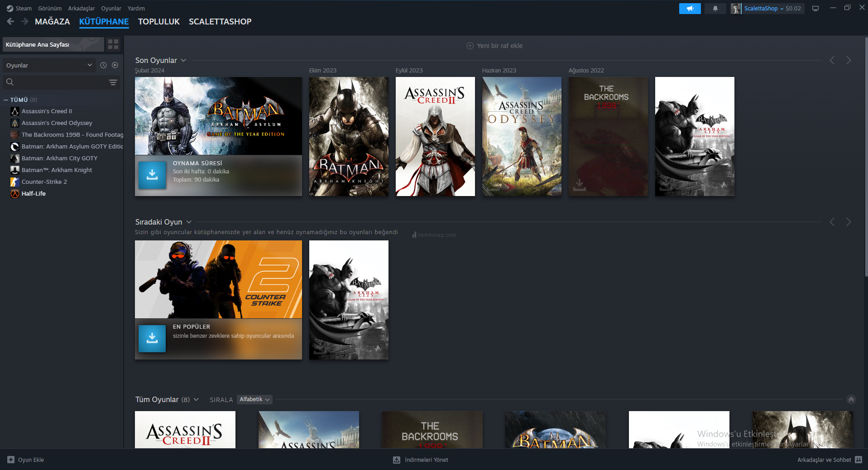Expand the Son Oyunlar shelf menu
Viewport: 868px width, 470px height.
click(183, 60)
